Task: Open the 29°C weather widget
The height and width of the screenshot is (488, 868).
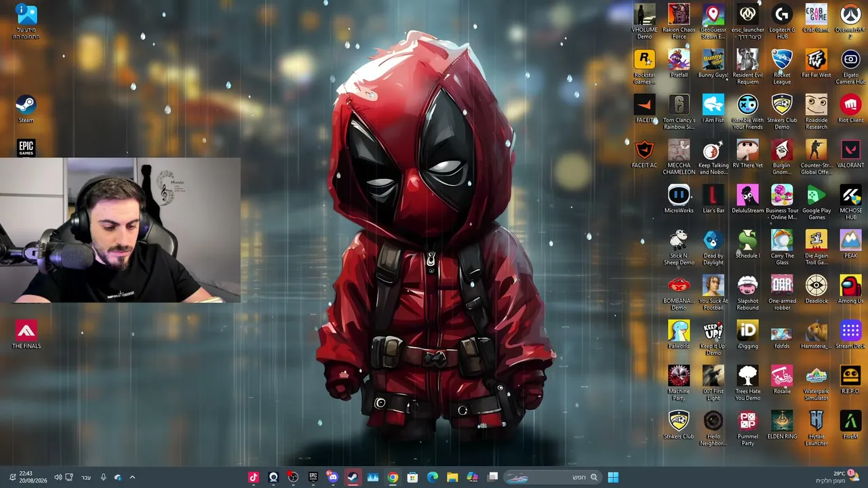Action: [x=838, y=477]
